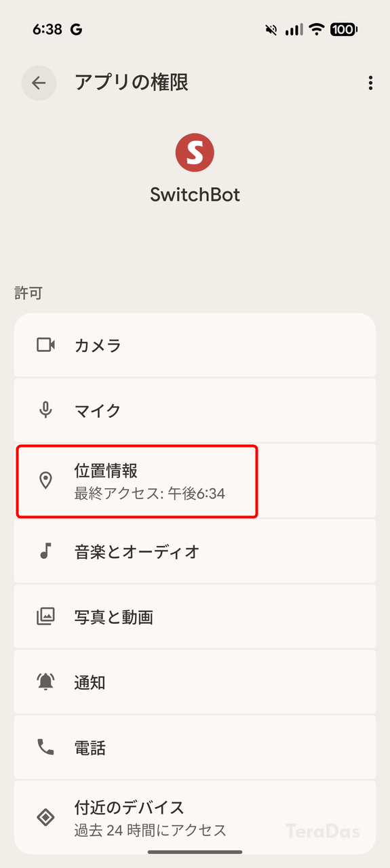This screenshot has width=390, height=868.
Task: Tap the music note icon
Action: pyautogui.click(x=45, y=551)
